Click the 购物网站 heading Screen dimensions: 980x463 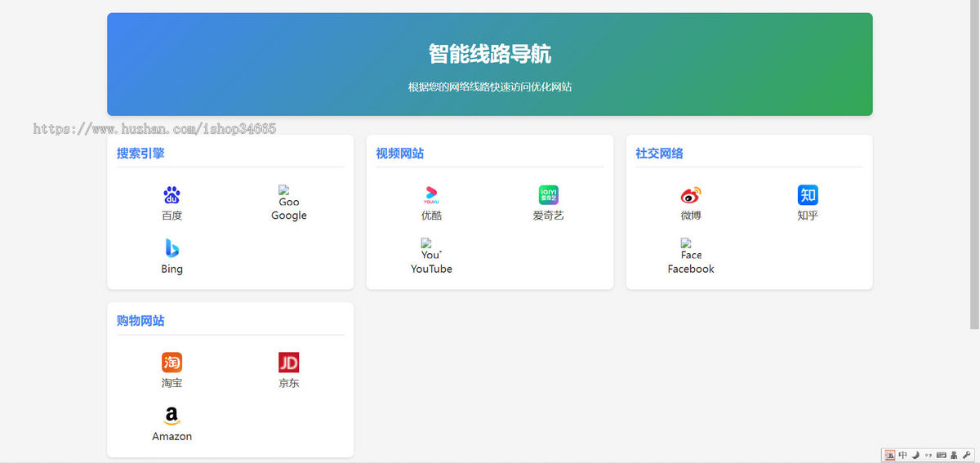pyautogui.click(x=140, y=320)
